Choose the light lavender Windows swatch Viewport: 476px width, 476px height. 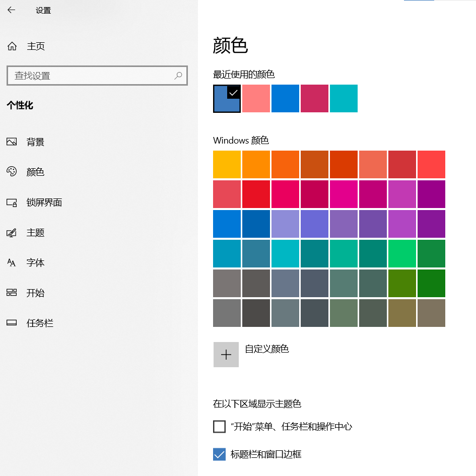(285, 224)
